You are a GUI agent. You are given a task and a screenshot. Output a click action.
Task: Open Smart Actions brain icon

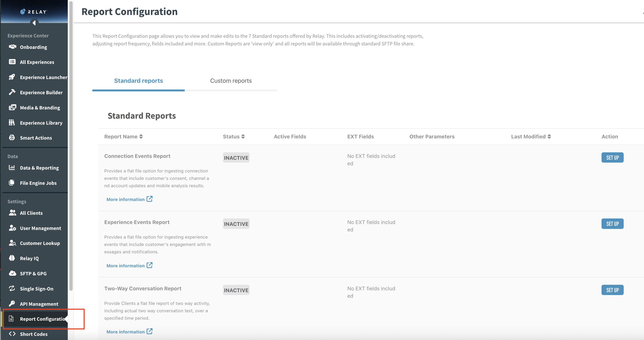[x=12, y=137]
